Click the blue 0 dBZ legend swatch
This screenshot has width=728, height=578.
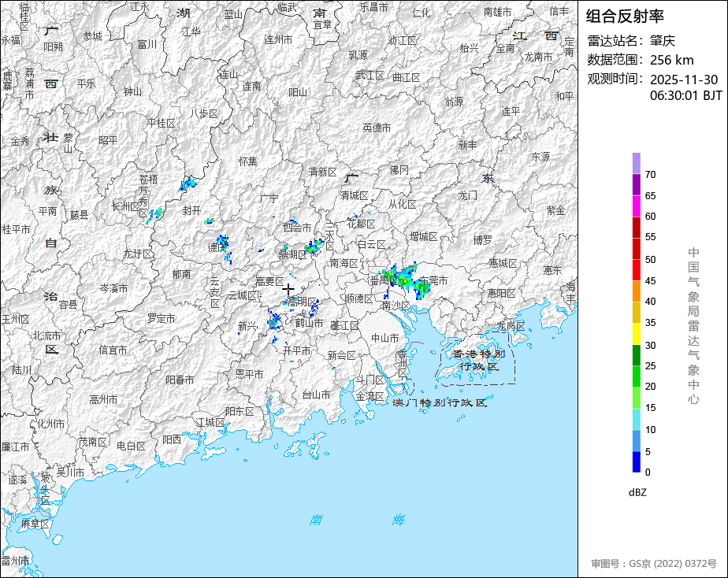(636, 462)
